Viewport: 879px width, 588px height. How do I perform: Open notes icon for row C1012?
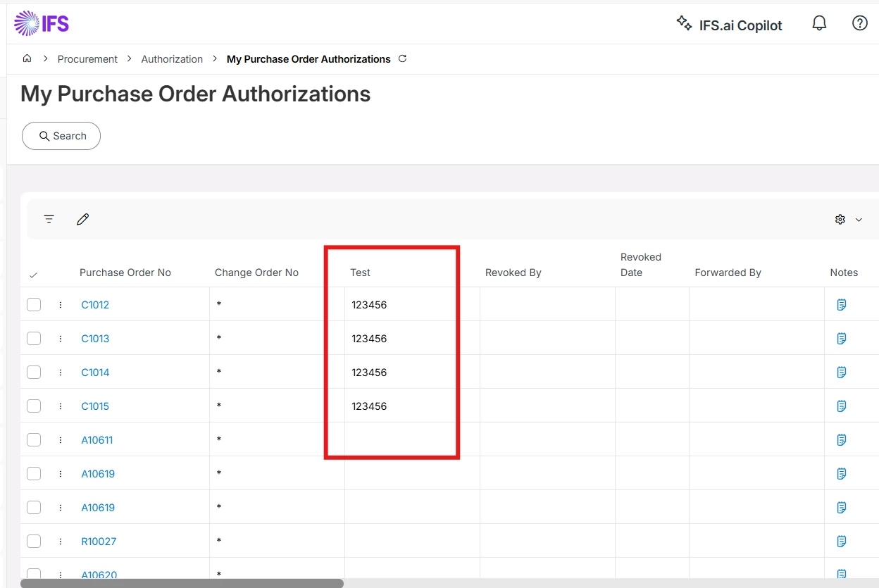point(841,305)
